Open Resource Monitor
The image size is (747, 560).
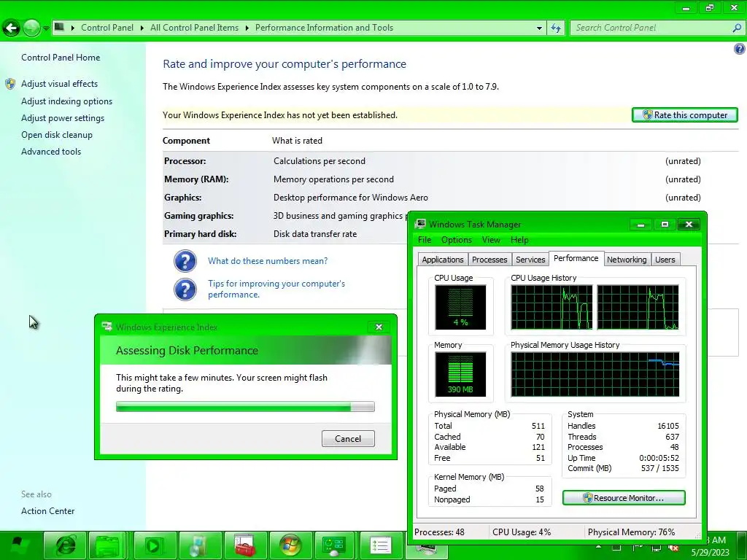pyautogui.click(x=624, y=498)
